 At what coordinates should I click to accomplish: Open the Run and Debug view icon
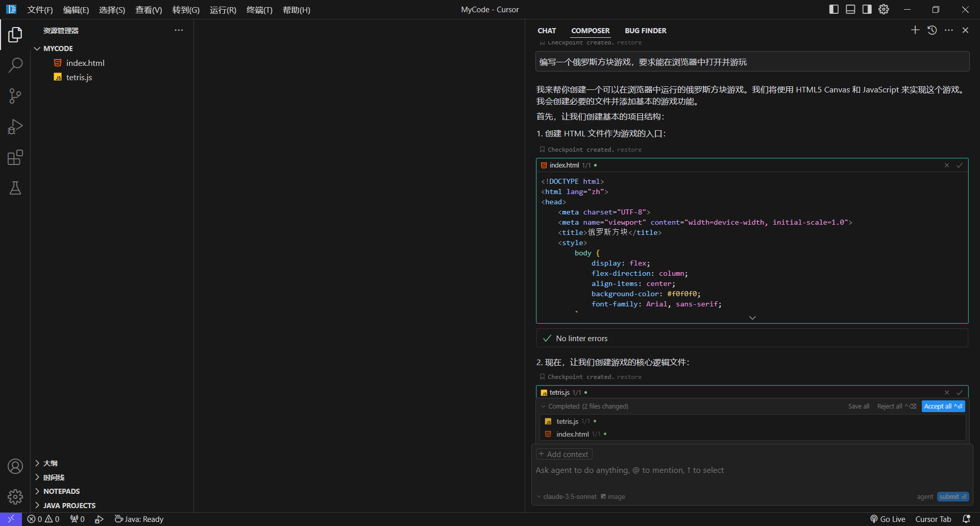tap(15, 127)
